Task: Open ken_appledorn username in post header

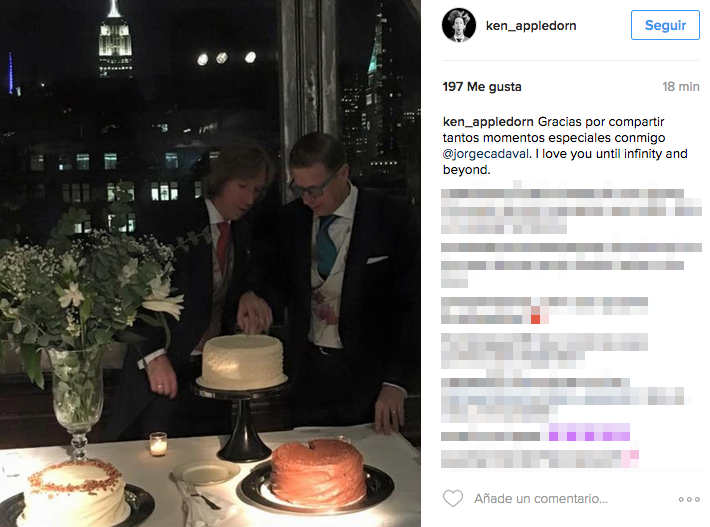Action: pyautogui.click(x=531, y=26)
